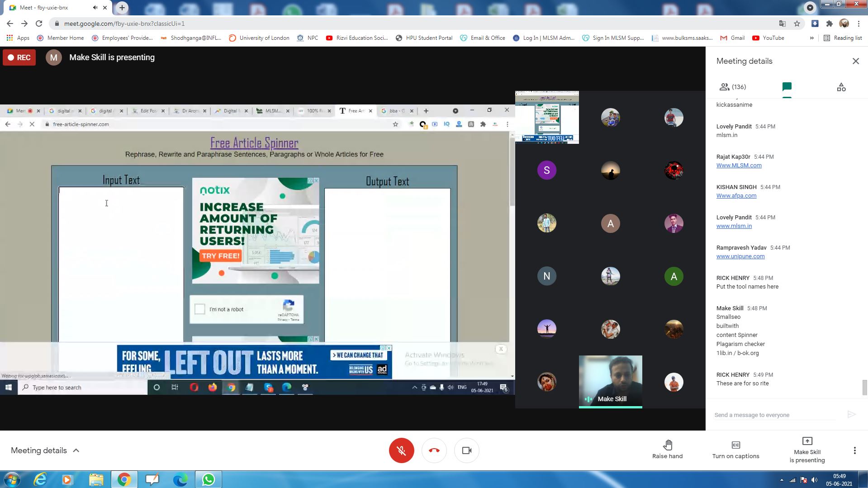This screenshot has height=488, width=868.
Task: Open the NPC bookmark
Action: (308, 38)
